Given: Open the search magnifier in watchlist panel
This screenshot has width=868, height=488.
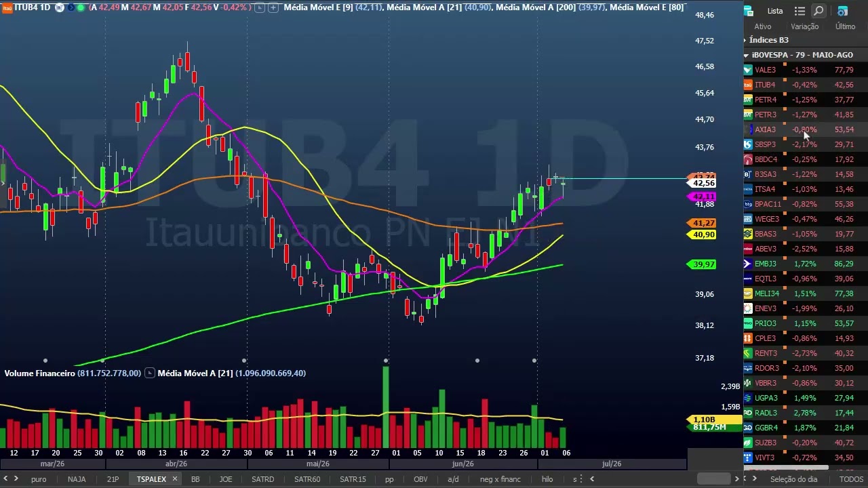Looking at the screenshot, I should pos(819,11).
